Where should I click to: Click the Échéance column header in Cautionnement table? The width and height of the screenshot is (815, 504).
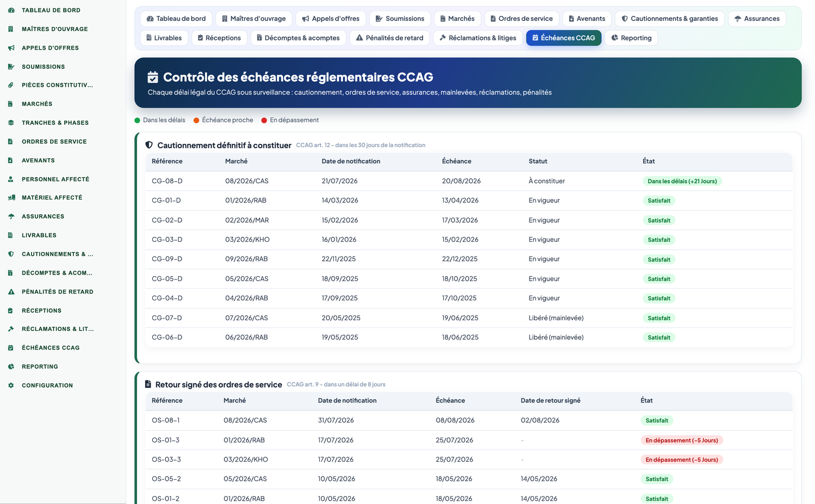pyautogui.click(x=457, y=161)
